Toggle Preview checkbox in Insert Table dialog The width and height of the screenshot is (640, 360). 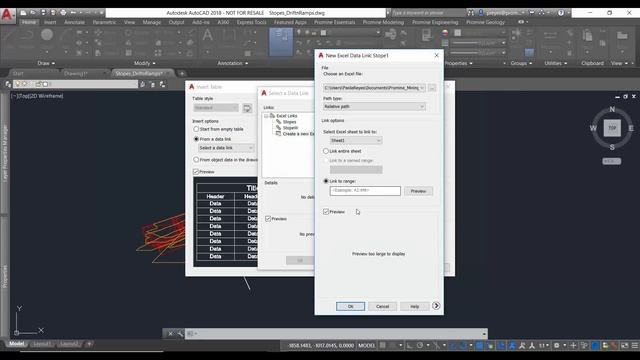pyautogui.click(x=196, y=171)
